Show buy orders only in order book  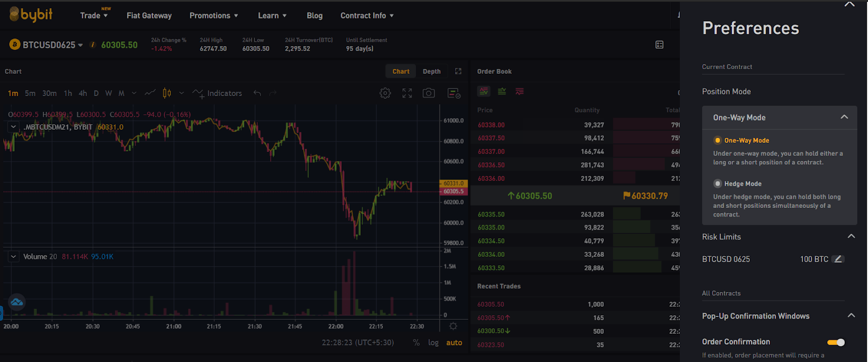coord(502,91)
